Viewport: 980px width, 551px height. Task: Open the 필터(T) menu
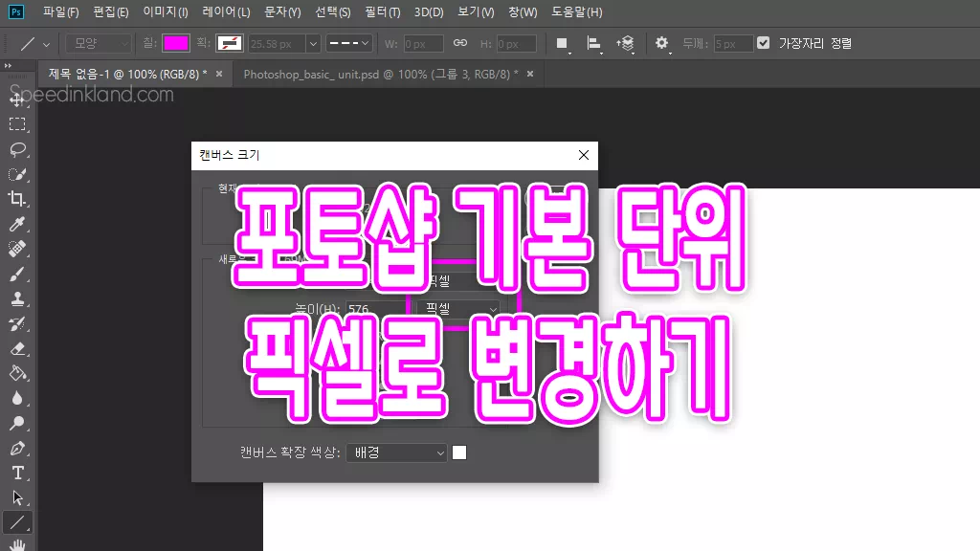point(382,12)
